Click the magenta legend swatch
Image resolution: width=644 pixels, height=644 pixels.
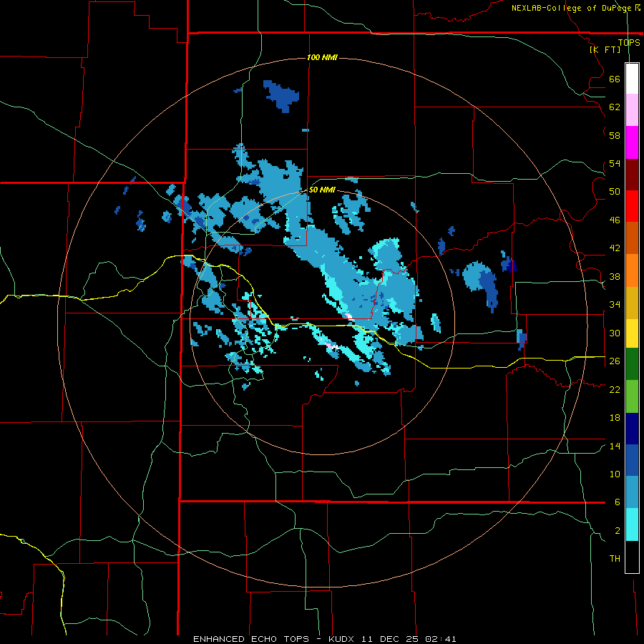tap(632, 142)
